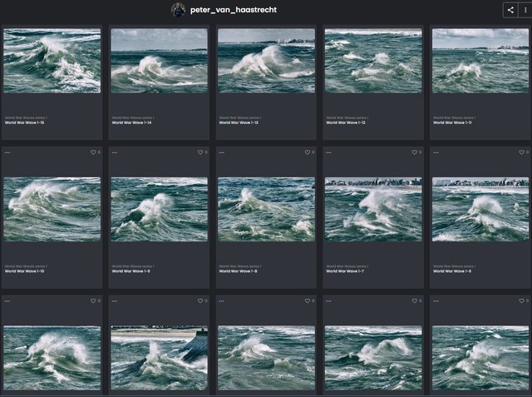Like the card directly beneath World War Wave 1-6
The image size is (532, 397).
(x=521, y=301)
